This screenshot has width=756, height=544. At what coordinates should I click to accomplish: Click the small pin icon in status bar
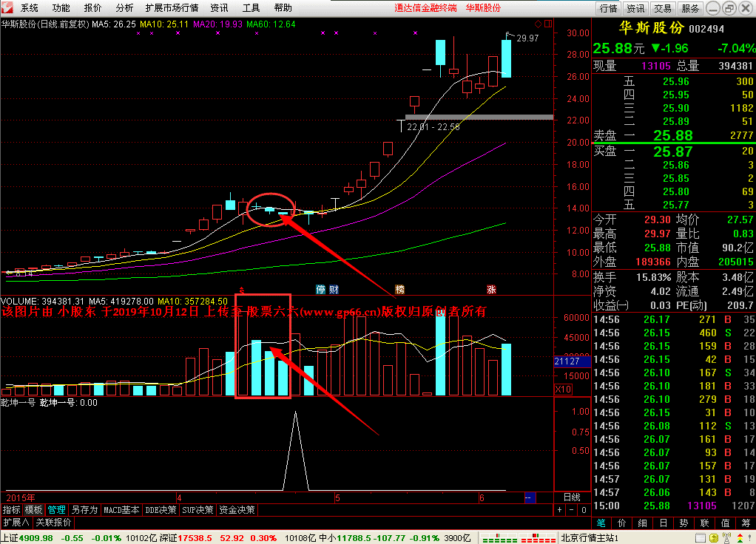pyautogui.click(x=751, y=538)
